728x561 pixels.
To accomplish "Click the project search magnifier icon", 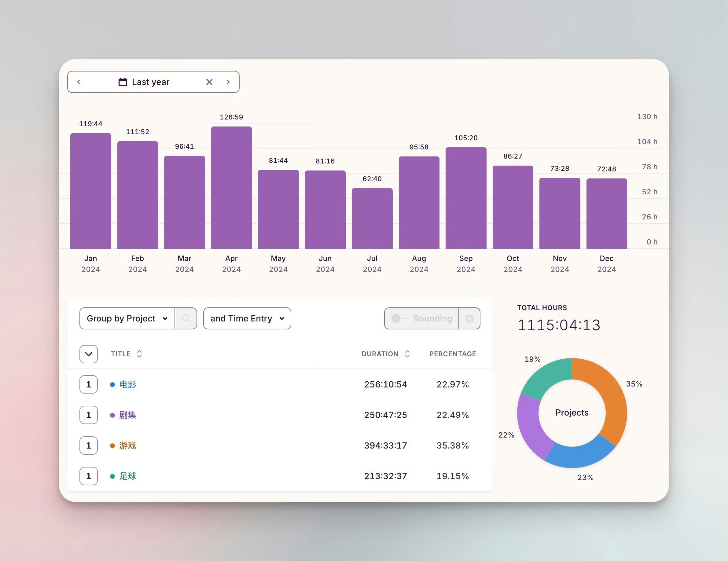I will tap(186, 318).
